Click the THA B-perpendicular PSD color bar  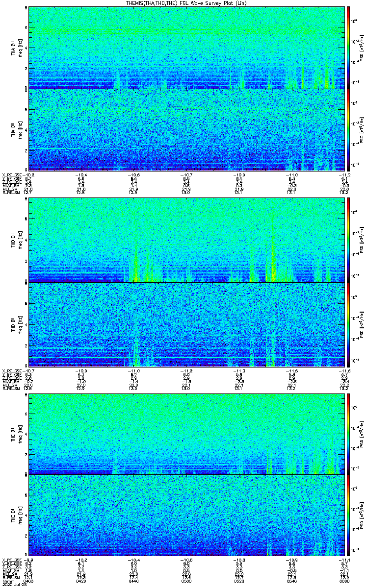click(x=348, y=48)
